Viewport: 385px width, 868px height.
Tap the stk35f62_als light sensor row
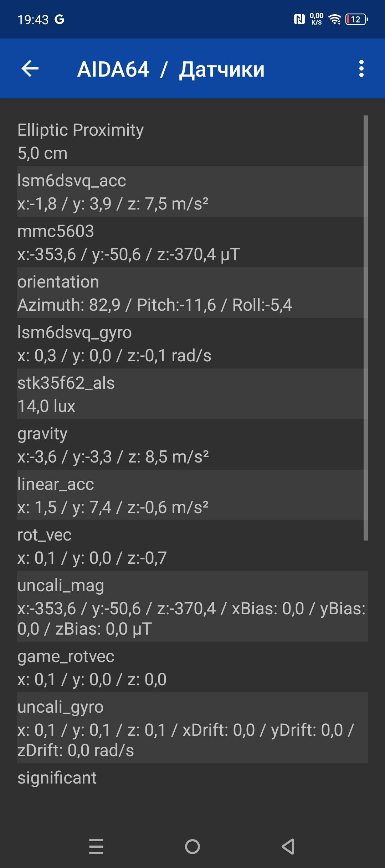coord(189,394)
